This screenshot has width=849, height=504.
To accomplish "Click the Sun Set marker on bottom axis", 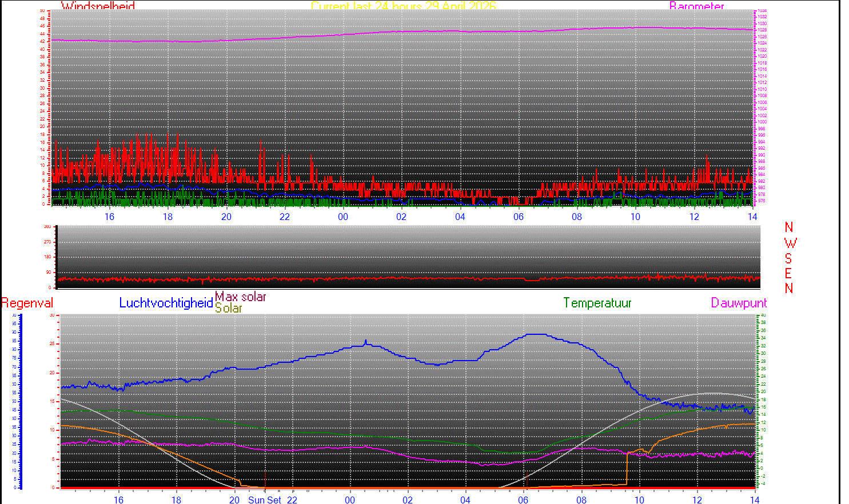I will click(264, 500).
